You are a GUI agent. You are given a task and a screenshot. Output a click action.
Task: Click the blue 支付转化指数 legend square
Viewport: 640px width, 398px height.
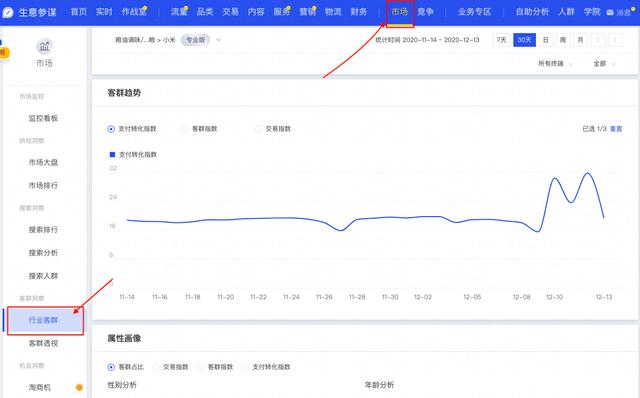(112, 154)
